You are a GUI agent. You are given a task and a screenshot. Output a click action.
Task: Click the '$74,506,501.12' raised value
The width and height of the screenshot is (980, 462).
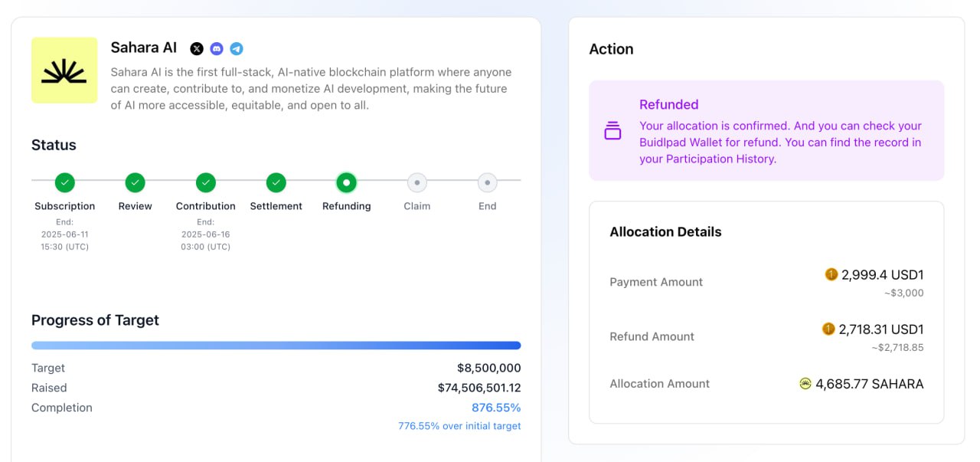pos(479,388)
